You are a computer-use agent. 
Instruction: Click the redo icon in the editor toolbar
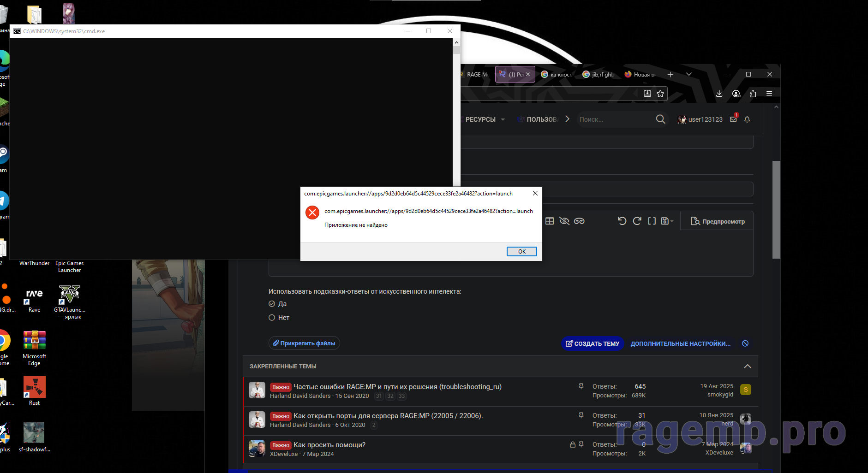point(637,221)
